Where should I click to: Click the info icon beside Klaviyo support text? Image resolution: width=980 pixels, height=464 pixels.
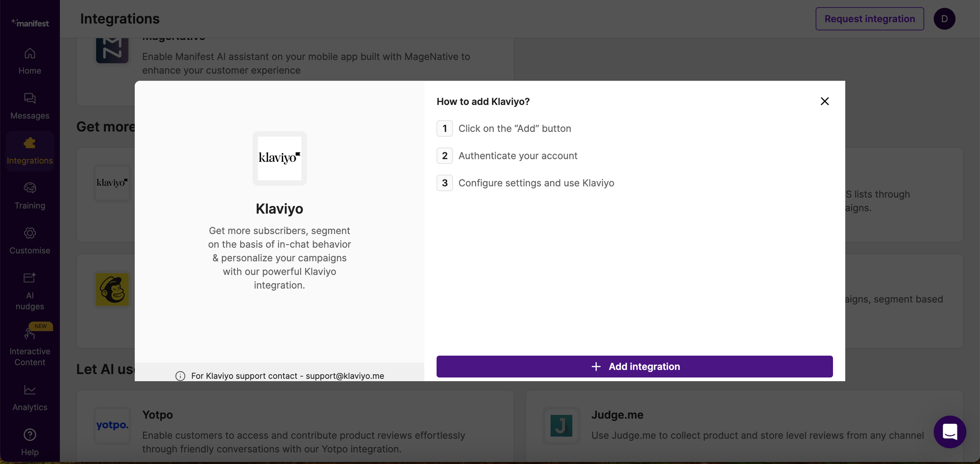pos(180,376)
